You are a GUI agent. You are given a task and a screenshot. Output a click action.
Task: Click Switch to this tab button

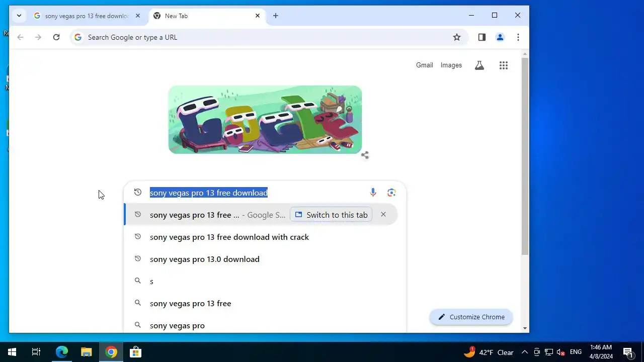[331, 215]
